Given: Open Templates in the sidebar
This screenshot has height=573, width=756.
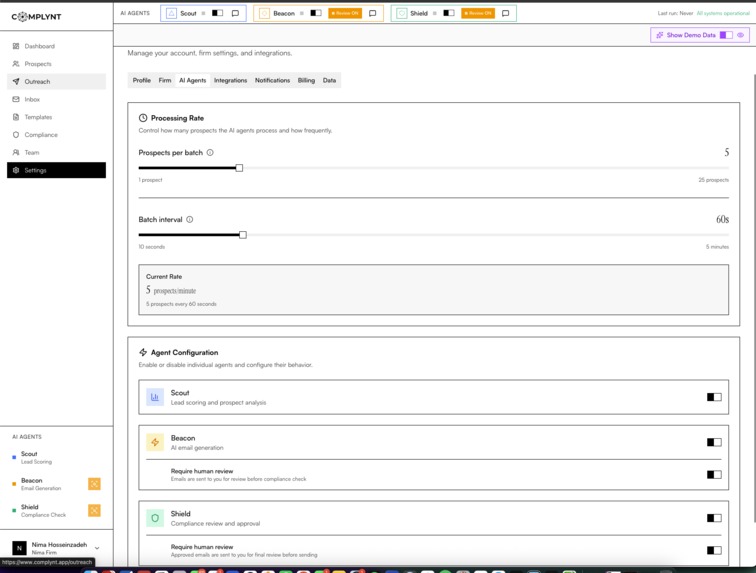Looking at the screenshot, I should [x=56, y=117].
